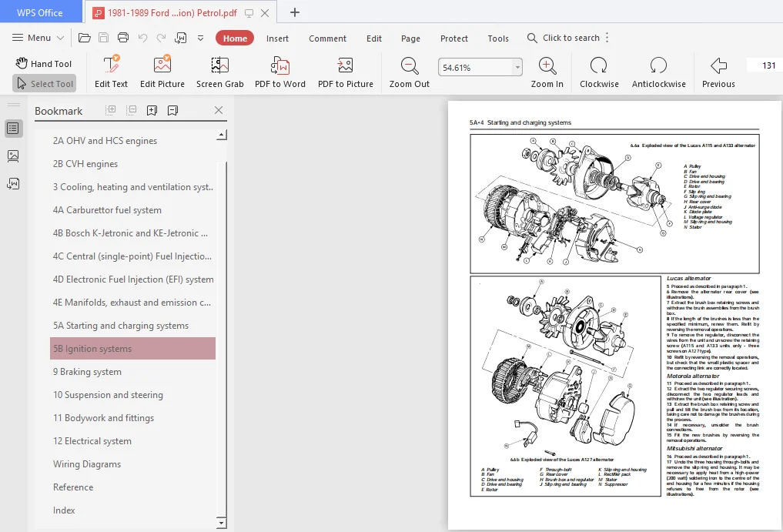The width and height of the screenshot is (783, 532).
Task: Select highlighted bookmark 5B Ignition systems
Action: point(133,348)
